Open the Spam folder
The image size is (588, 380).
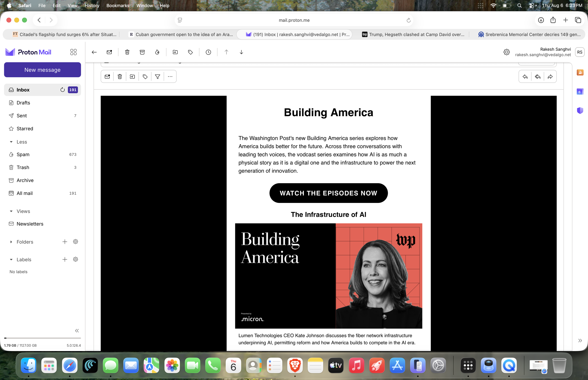pyautogui.click(x=42, y=154)
